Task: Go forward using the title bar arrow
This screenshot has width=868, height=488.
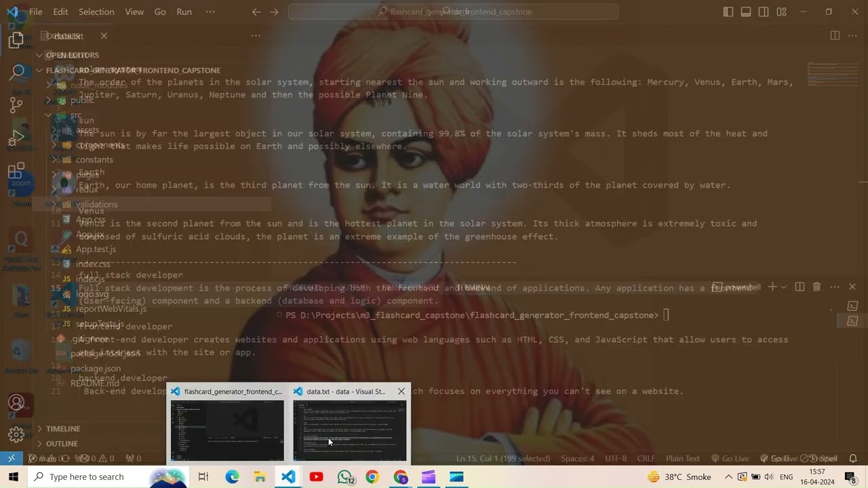Action: point(274,12)
